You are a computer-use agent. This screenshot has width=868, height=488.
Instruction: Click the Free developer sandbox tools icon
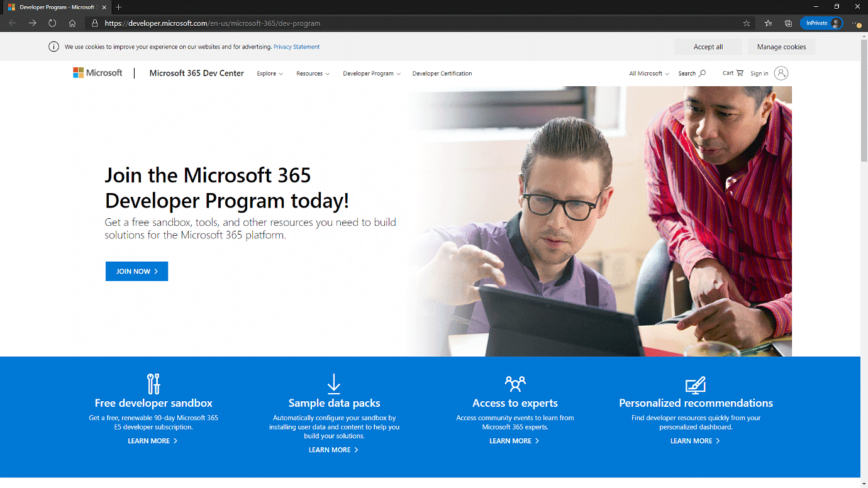tap(153, 383)
